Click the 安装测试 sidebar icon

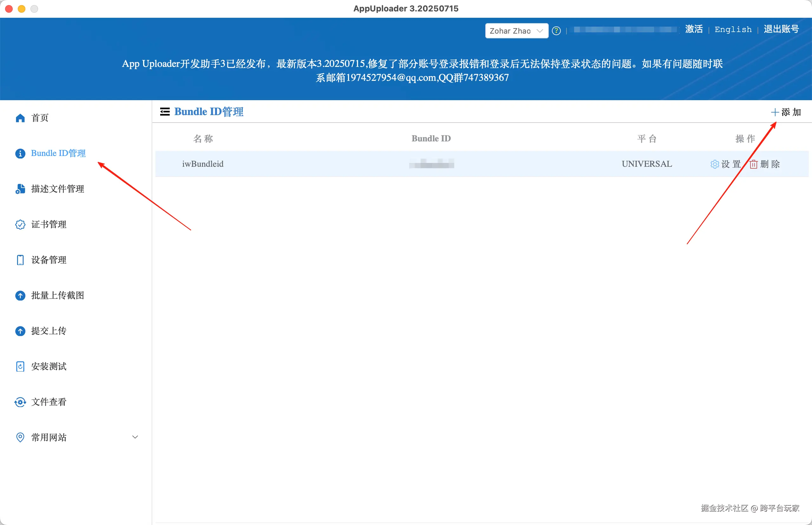pos(20,366)
